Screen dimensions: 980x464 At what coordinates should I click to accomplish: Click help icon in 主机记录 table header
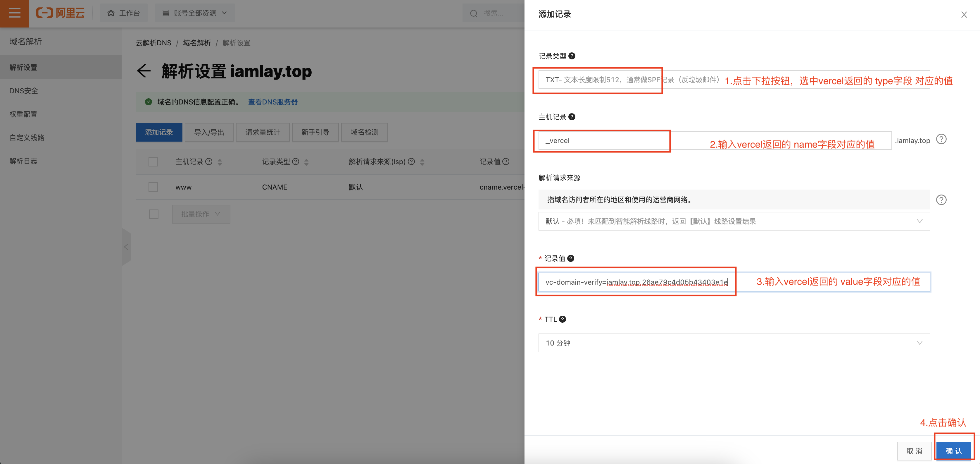coord(208,161)
